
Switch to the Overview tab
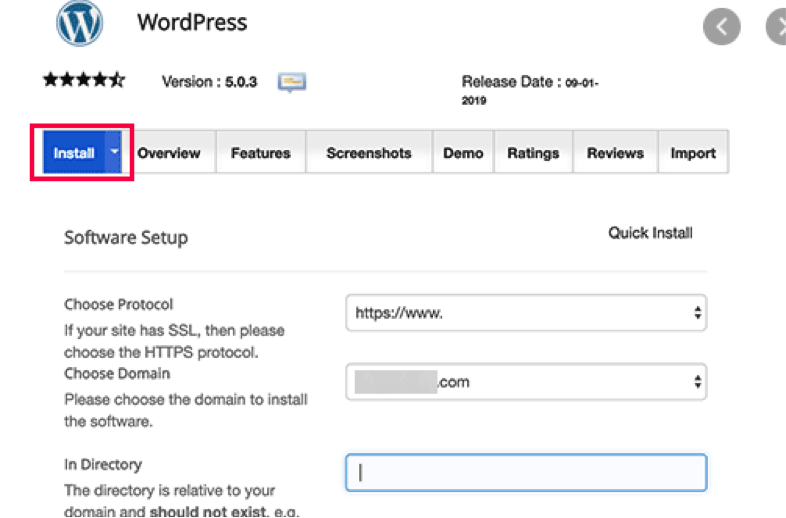[x=169, y=153]
